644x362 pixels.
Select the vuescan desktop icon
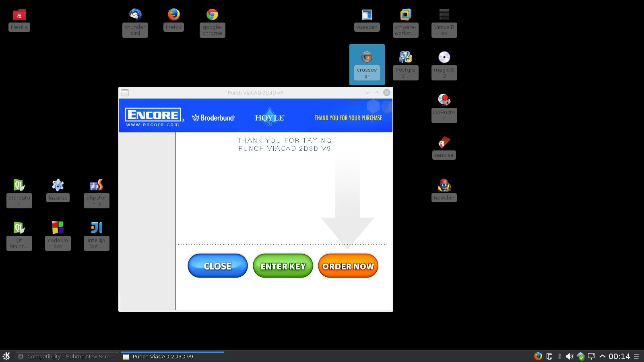tap(367, 20)
